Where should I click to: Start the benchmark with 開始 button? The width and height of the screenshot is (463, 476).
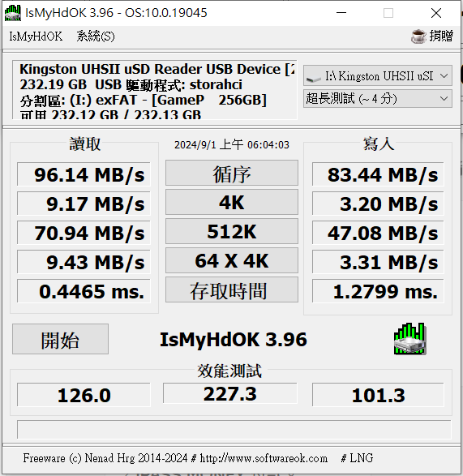pos(61,339)
